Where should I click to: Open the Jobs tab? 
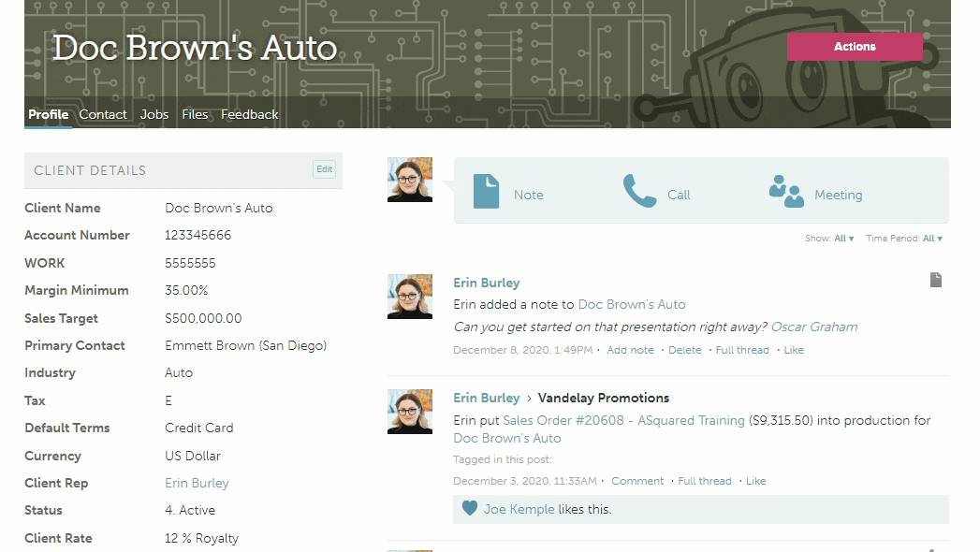154,114
